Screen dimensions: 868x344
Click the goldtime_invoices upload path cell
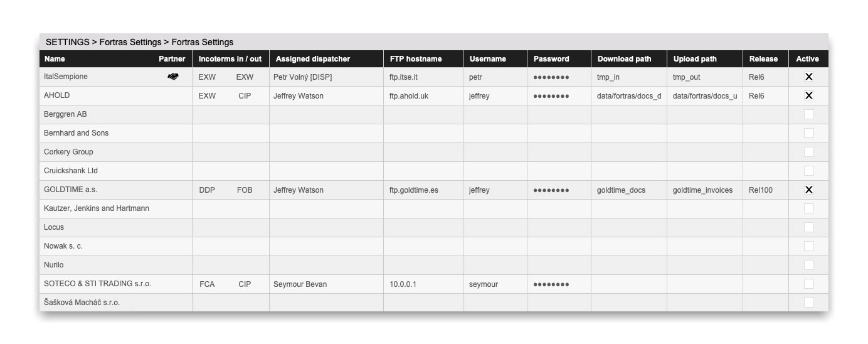point(702,190)
